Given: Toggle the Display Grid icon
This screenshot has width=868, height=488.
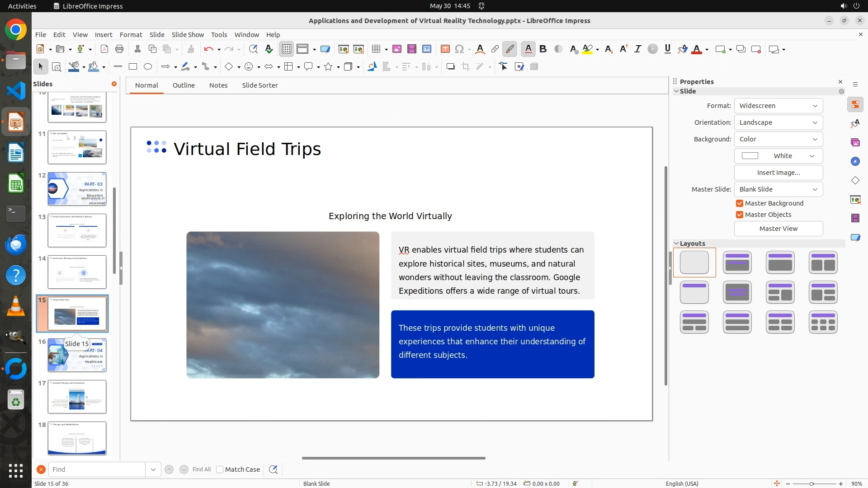Looking at the screenshot, I should pos(287,49).
